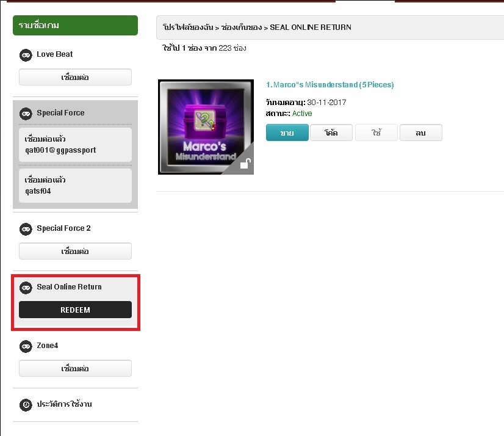Open Marco's Misunderstand item thumbnail
This screenshot has height=436, width=504.
click(205, 126)
